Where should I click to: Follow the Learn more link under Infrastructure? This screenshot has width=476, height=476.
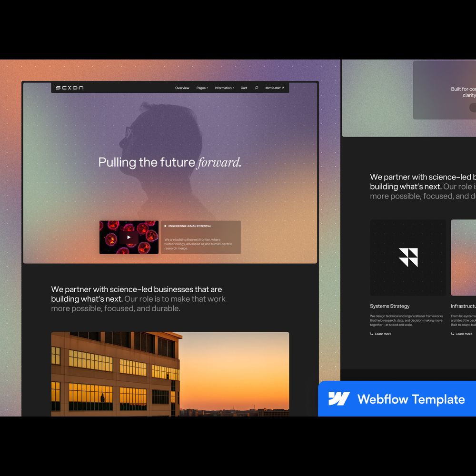point(463,334)
